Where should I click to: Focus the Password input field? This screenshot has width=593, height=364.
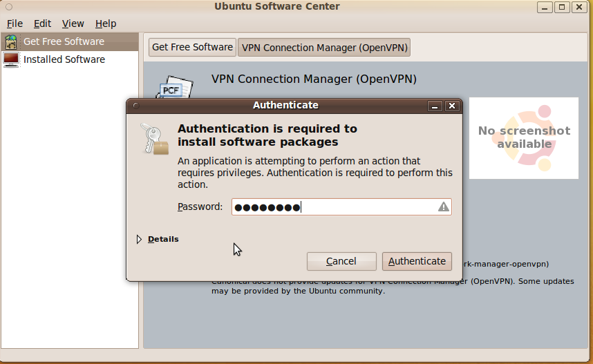pyautogui.click(x=341, y=207)
